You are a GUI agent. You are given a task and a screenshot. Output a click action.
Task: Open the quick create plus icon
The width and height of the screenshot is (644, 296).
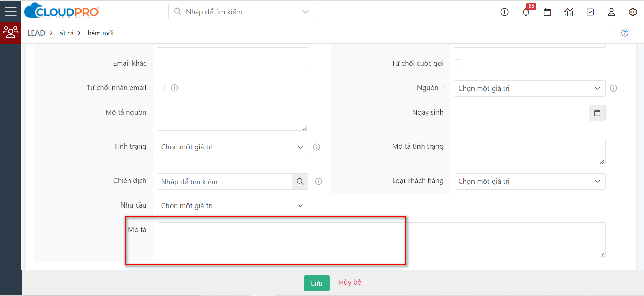[x=505, y=12]
